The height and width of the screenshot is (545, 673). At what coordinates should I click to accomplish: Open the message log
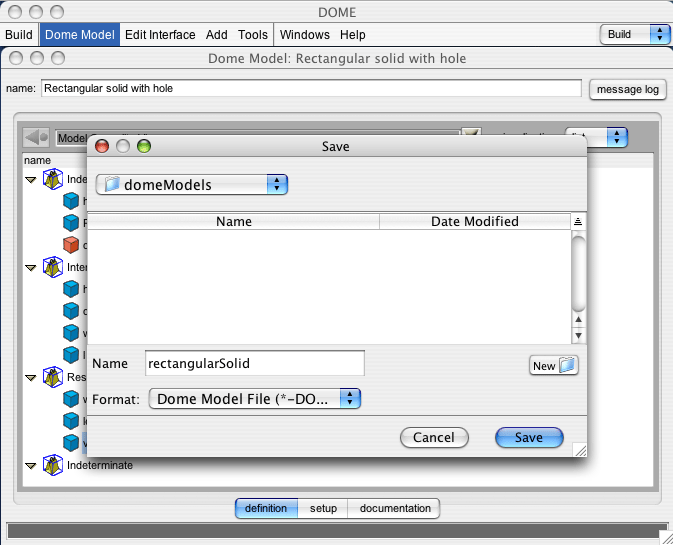coord(628,89)
